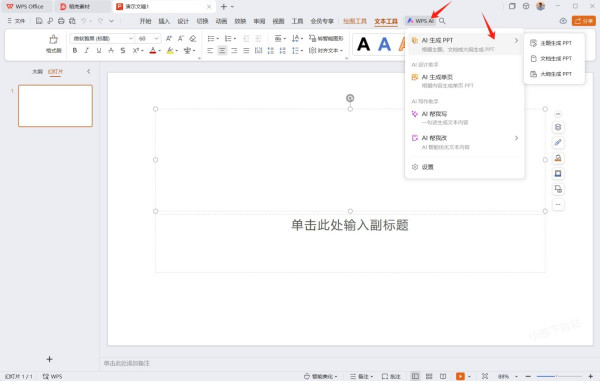This screenshot has height=381, width=600.
Task: Open the bullet list dropdown
Action: (217, 38)
